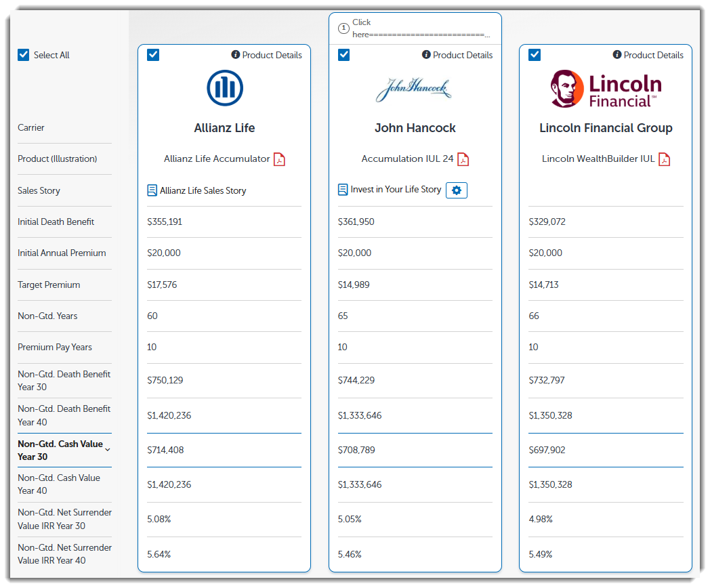Click the Non-Gtd. Death Benefit Year 30 label
The height and width of the screenshot is (588, 710).
(x=64, y=381)
